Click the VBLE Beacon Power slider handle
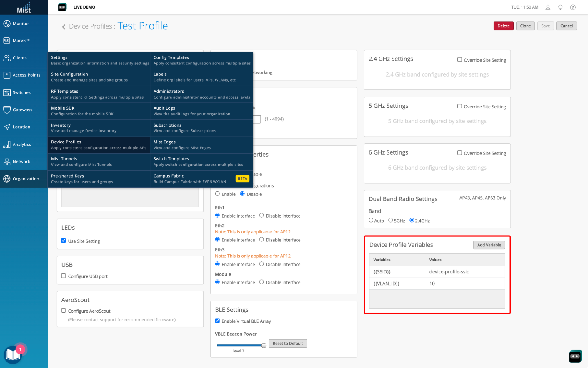Image resolution: width=588 pixels, height=368 pixels. pos(264,345)
